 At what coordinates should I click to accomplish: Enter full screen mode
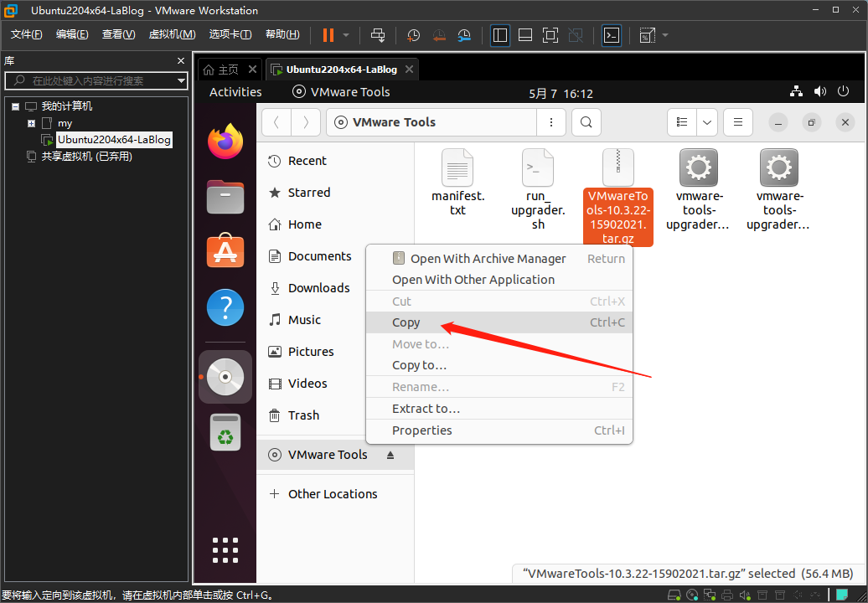[550, 35]
